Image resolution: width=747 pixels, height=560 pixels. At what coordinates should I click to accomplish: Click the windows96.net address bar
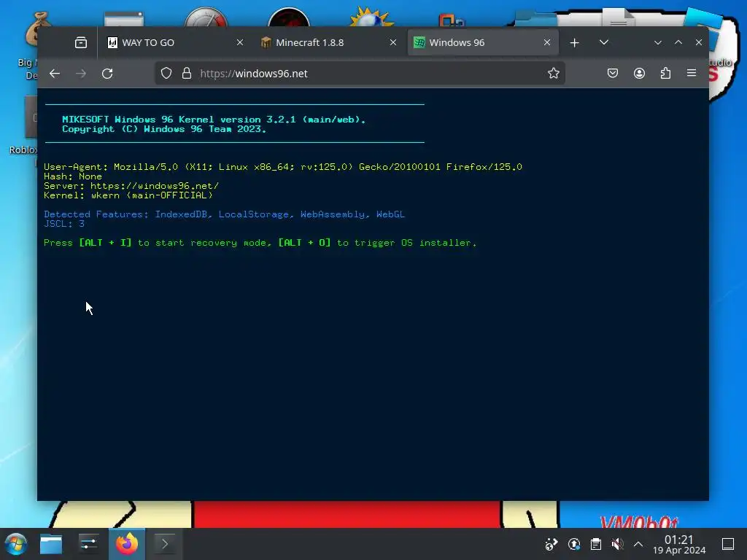click(x=360, y=74)
